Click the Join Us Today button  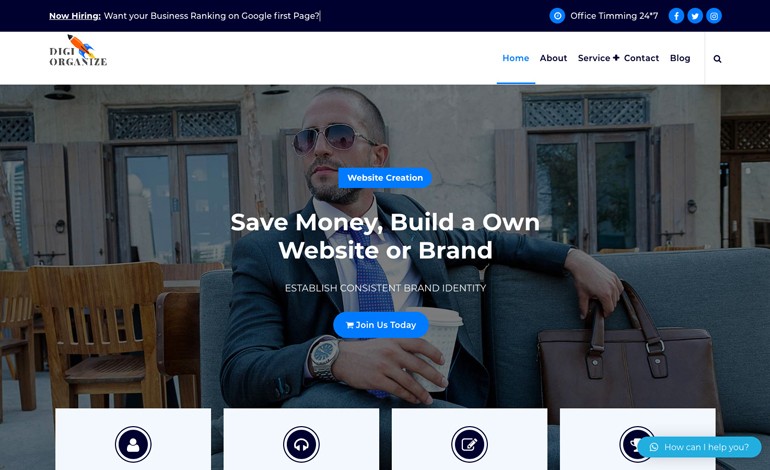(381, 325)
